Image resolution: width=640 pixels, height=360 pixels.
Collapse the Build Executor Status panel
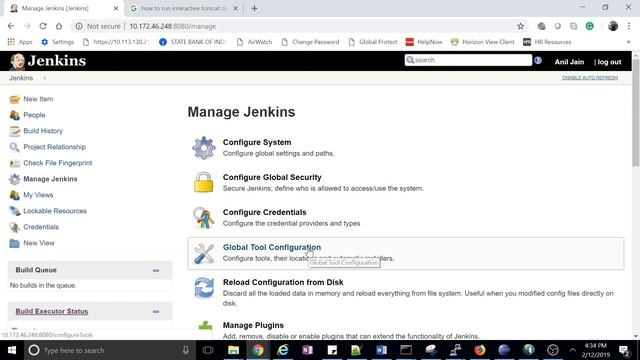tap(156, 311)
